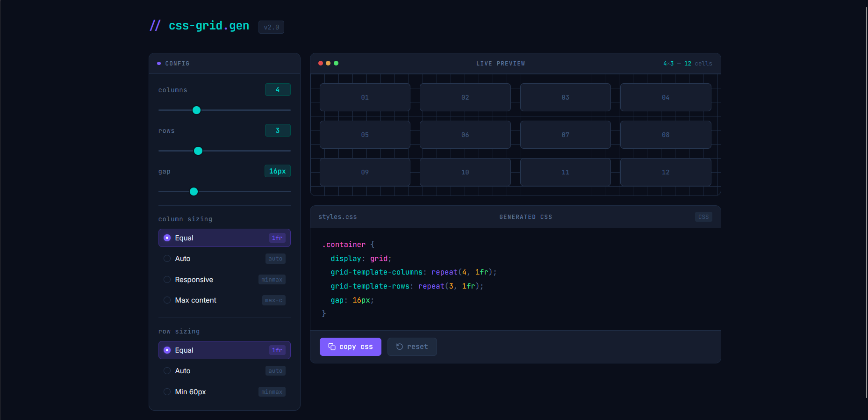Click the copy icon on copy css button
Screen dimensions: 868x420
pos(332,347)
